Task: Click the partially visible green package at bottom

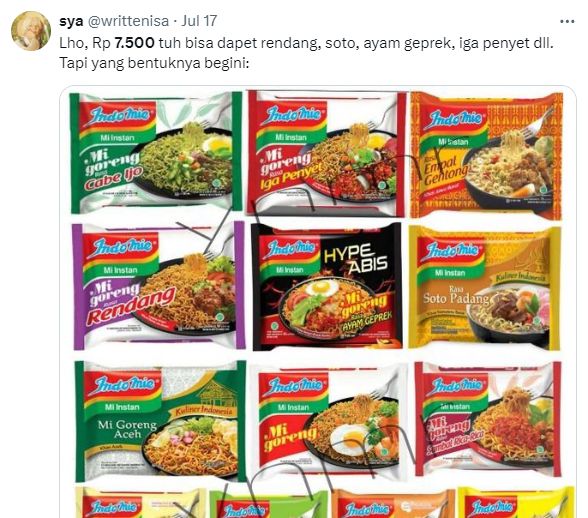Action: [x=268, y=504]
